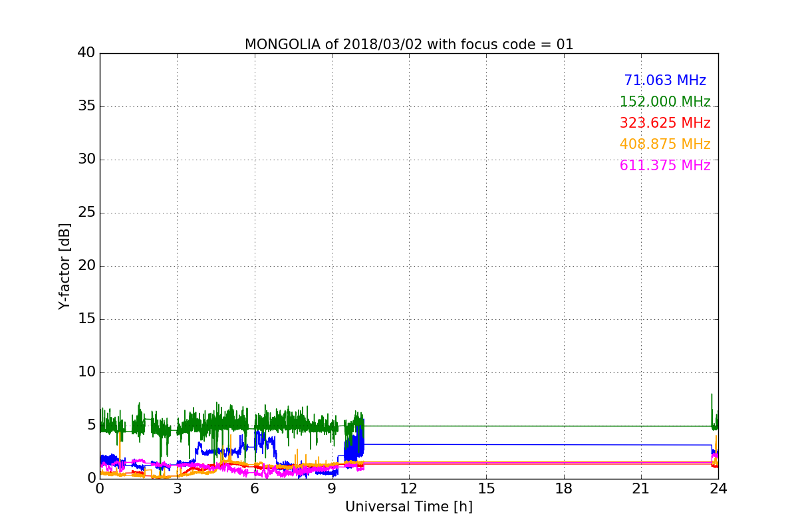The width and height of the screenshot is (798, 532).
Task: Click the plot title MONGOLIA of 2018/03/02
Action: click(x=409, y=45)
